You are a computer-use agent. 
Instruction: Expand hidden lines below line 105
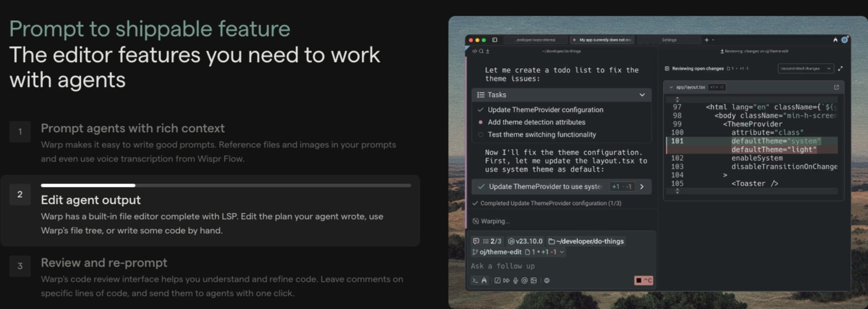677,191
